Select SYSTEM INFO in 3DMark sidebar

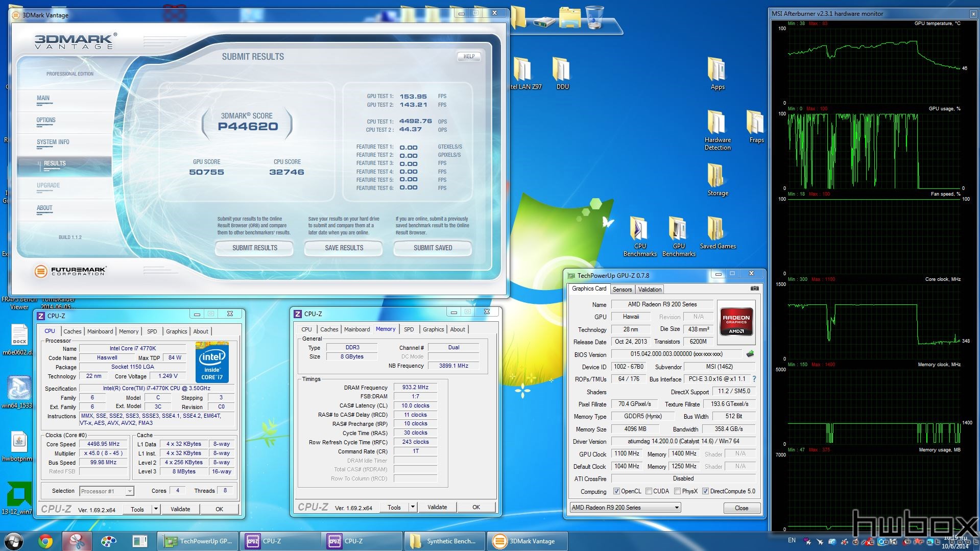(x=53, y=142)
